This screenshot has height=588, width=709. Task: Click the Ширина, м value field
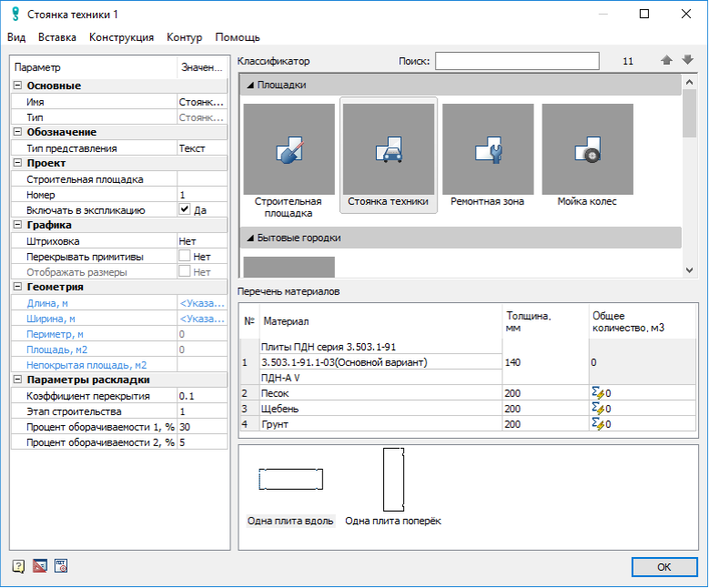click(x=202, y=319)
